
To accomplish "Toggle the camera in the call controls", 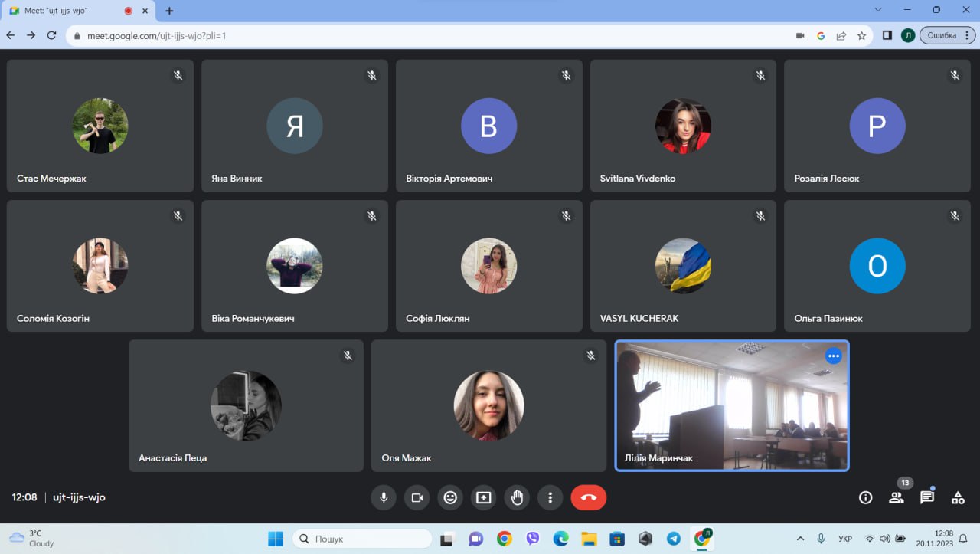I will [x=417, y=497].
